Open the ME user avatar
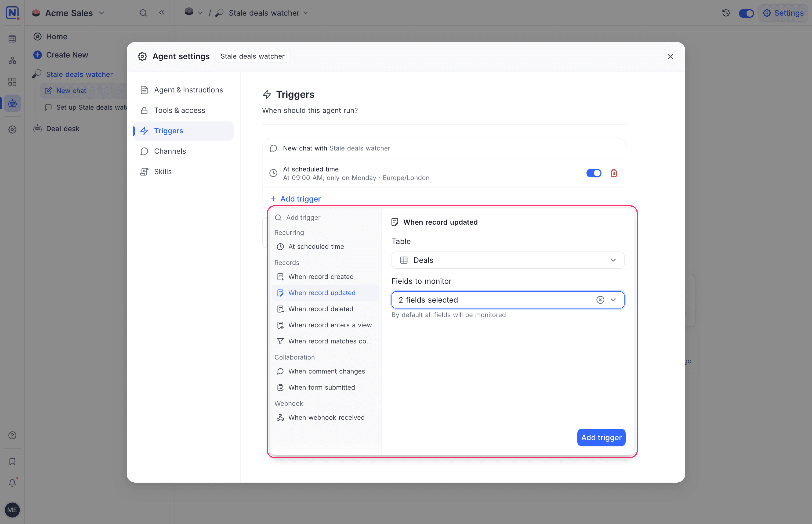This screenshot has width=812, height=524. (12, 510)
